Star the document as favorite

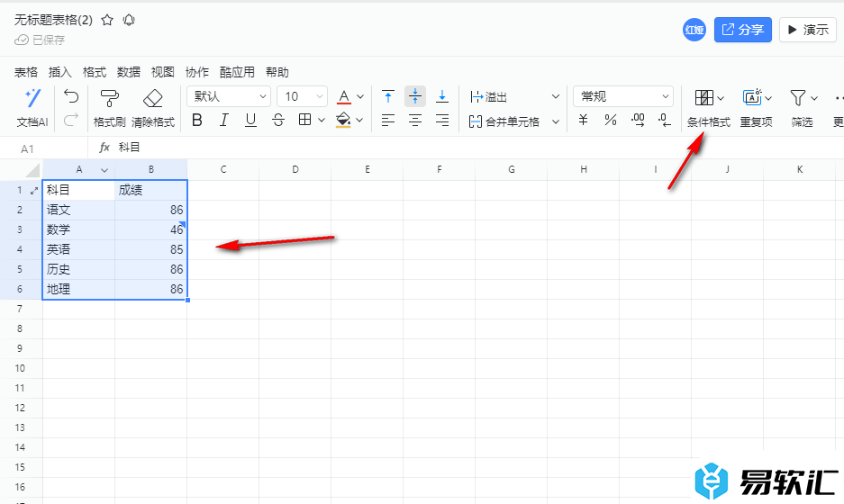107,21
